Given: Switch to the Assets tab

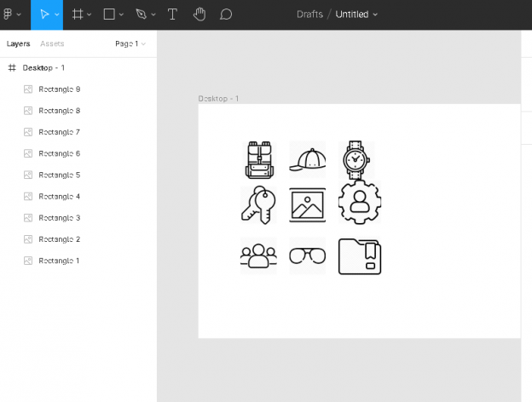Looking at the screenshot, I should click(52, 43).
